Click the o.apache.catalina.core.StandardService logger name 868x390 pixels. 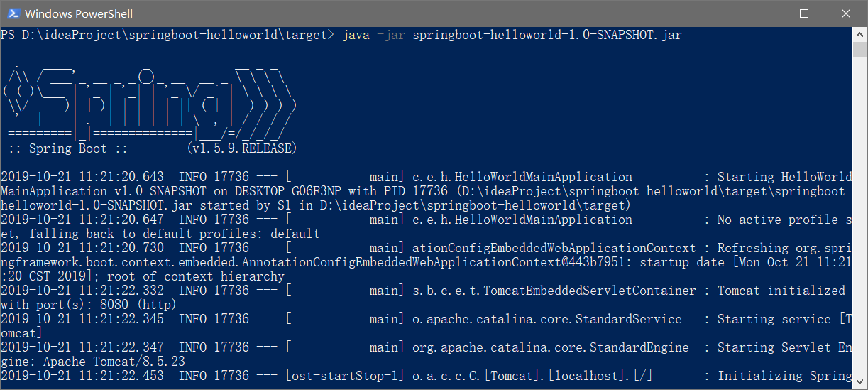point(547,319)
